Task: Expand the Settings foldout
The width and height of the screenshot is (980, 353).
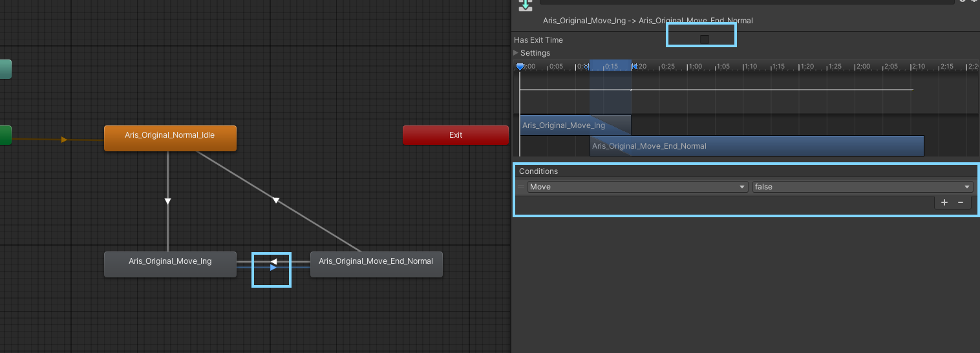Action: coord(516,53)
